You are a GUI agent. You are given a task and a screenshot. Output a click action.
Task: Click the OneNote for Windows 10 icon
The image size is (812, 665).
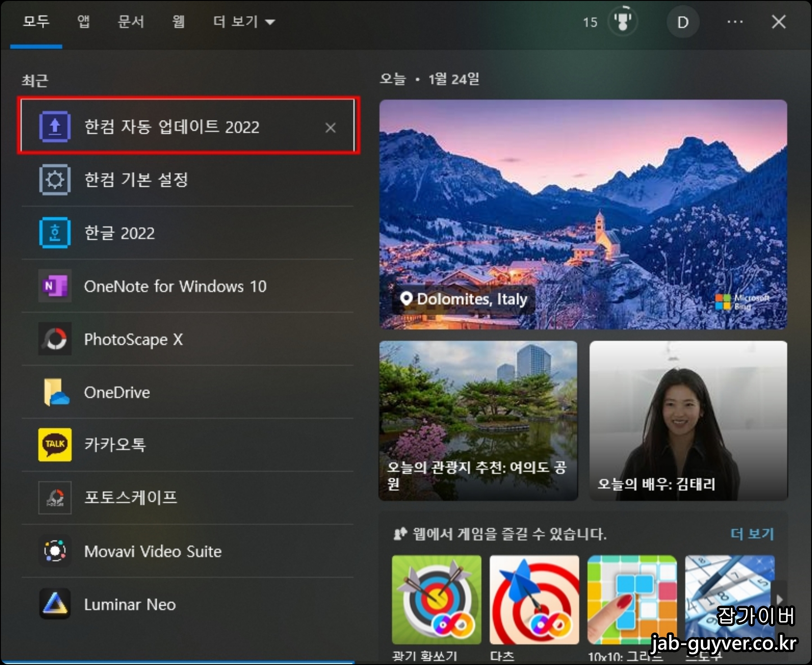pos(55,286)
